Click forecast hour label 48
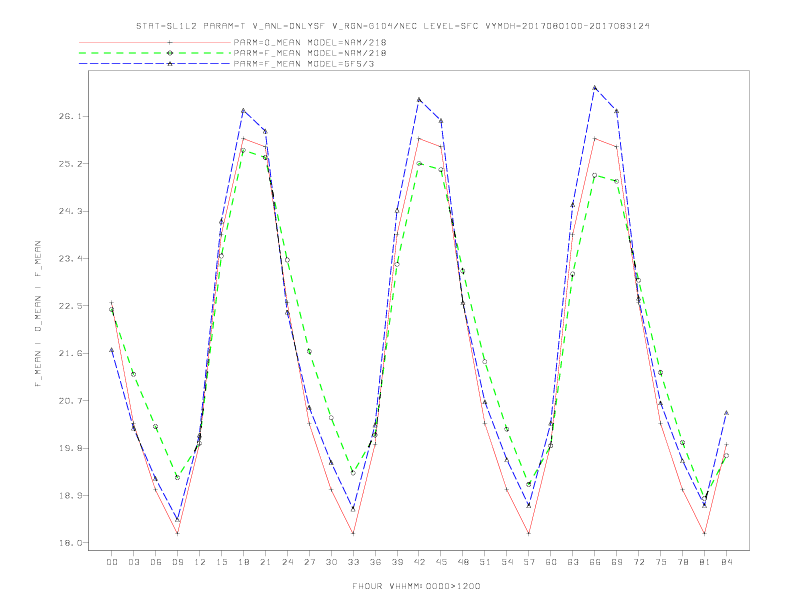 coord(463,562)
